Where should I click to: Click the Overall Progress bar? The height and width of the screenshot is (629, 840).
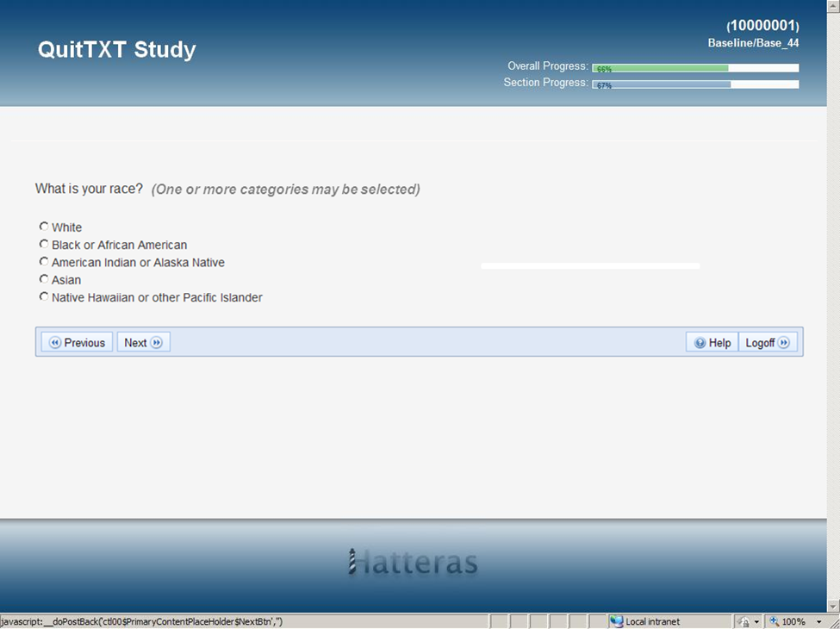[695, 68]
